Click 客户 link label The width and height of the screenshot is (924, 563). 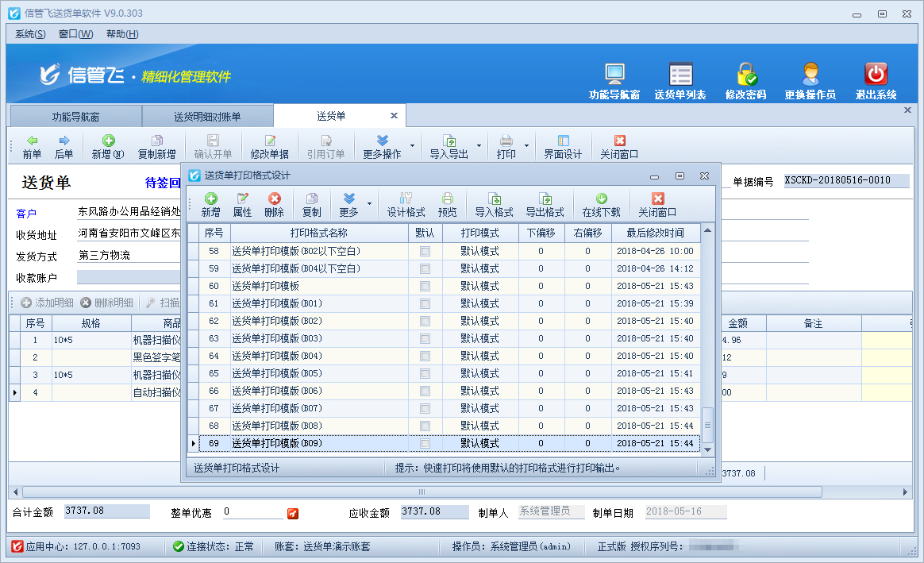pyautogui.click(x=26, y=214)
